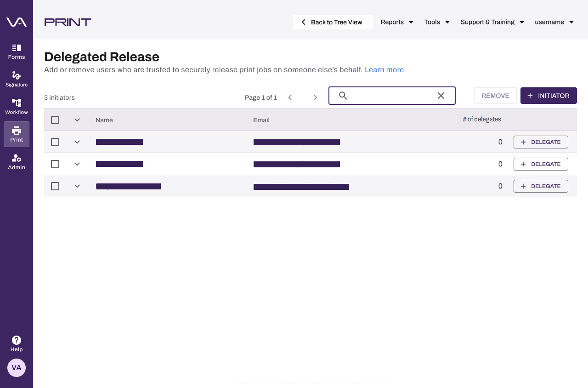This screenshot has width=588, height=388.
Task: Check the third initiator row checkbox
Action: [x=55, y=186]
